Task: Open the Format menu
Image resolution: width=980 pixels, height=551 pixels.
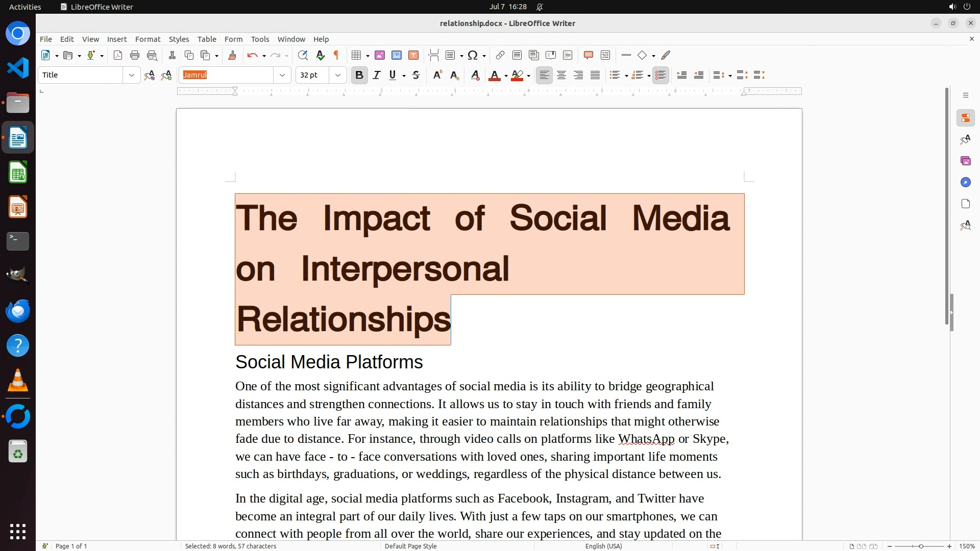Action: click(x=148, y=39)
